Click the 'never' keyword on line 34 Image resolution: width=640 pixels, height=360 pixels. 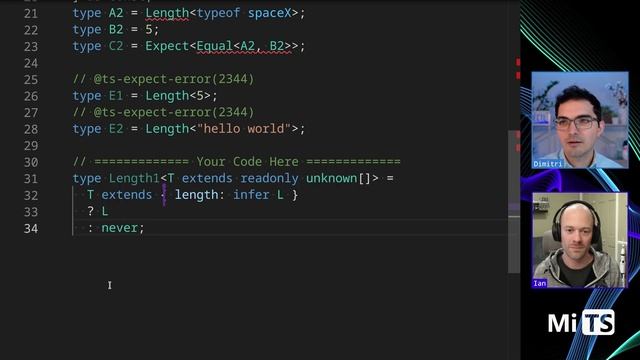[x=120, y=228]
